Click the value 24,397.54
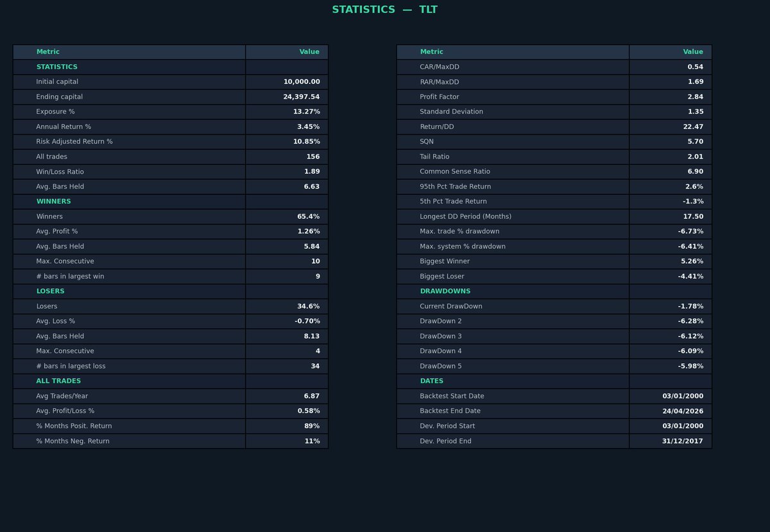The image size is (770, 532). click(x=302, y=97)
